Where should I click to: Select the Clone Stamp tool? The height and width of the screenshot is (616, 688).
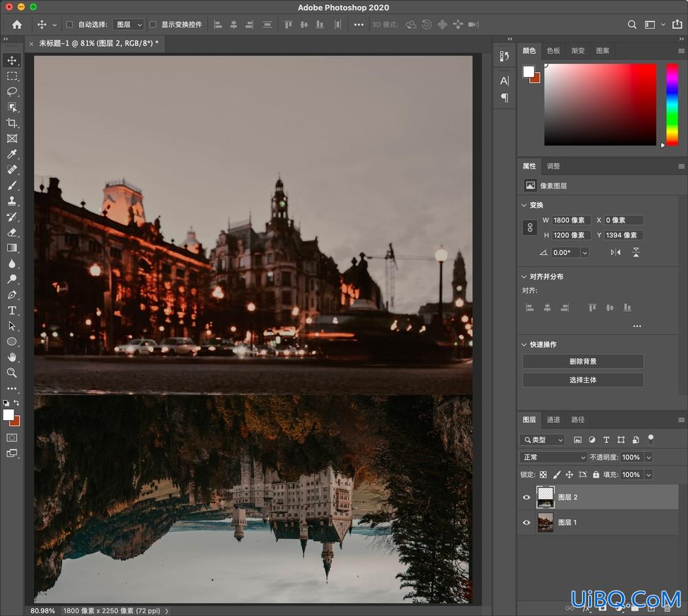[x=12, y=201]
